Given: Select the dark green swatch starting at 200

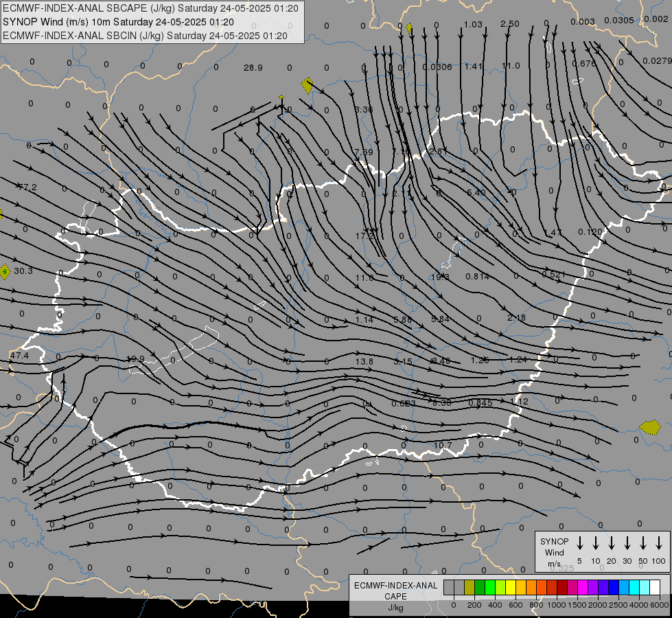Looking at the screenshot, I should pyautogui.click(x=480, y=588).
